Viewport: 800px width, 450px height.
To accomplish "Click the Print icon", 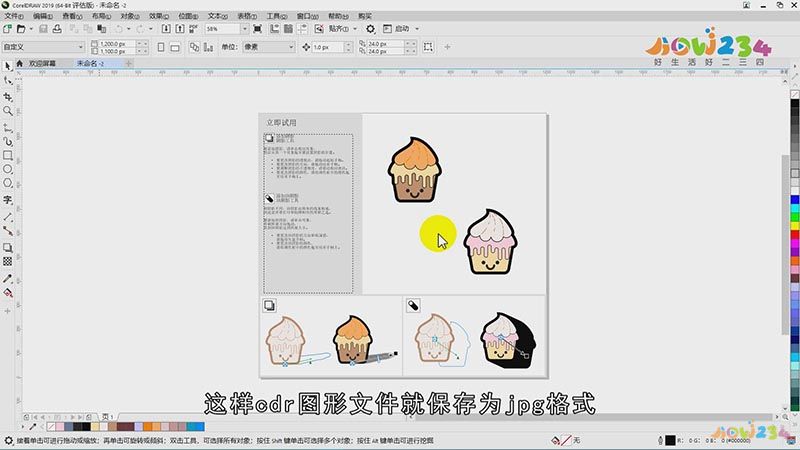I will tap(57, 29).
